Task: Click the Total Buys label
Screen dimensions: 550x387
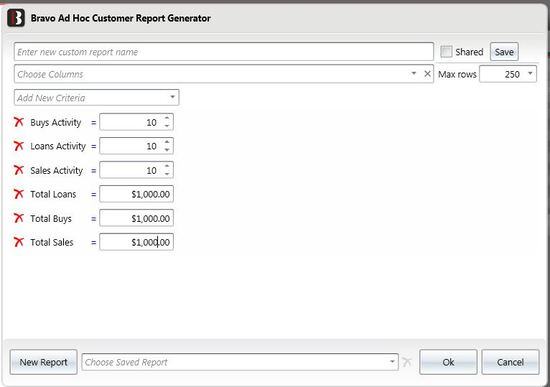Action: click(x=51, y=219)
